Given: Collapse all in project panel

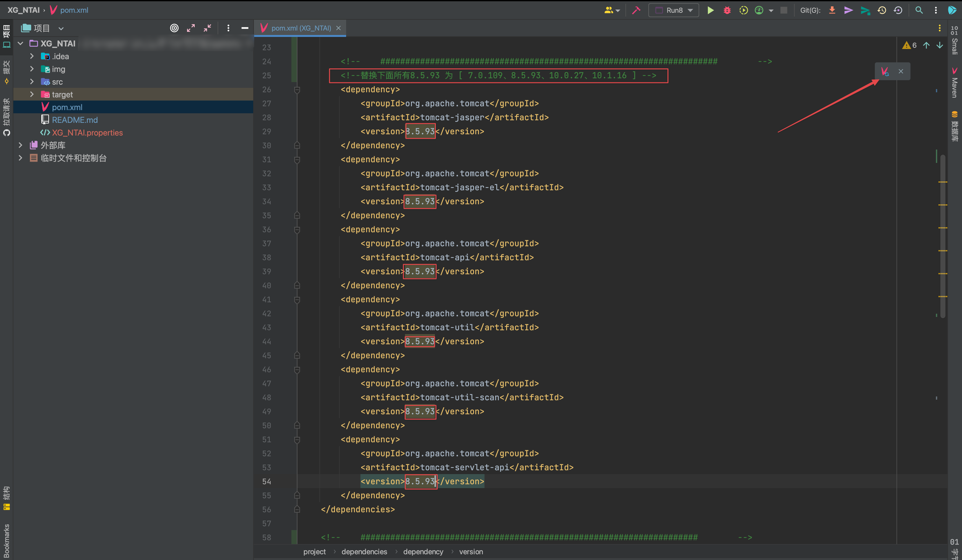Looking at the screenshot, I should coord(207,28).
